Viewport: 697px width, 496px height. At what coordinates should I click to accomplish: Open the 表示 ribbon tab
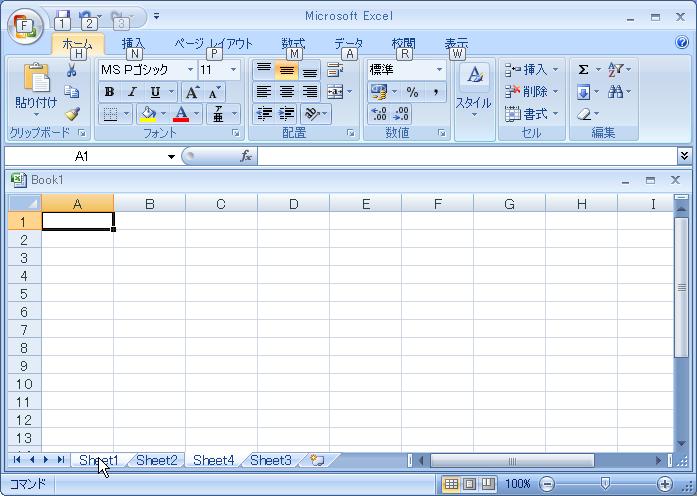[457, 44]
